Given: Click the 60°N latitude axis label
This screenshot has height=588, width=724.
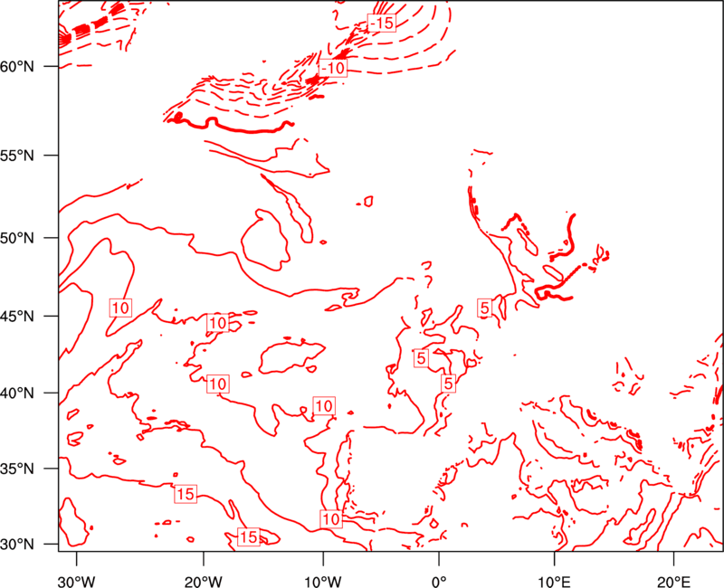Looking at the screenshot, I should 17,67.
